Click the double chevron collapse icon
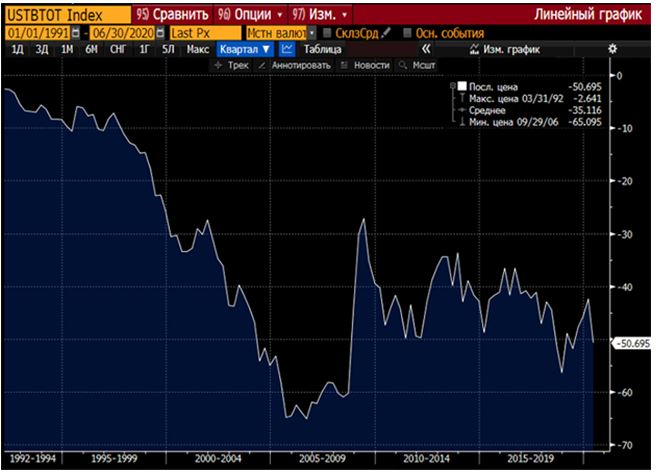 click(x=427, y=48)
